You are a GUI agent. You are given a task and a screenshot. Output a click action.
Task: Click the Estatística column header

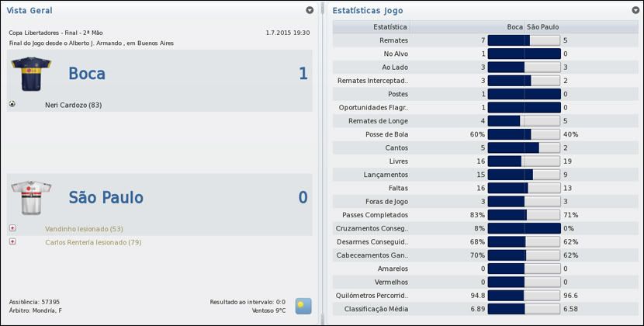[x=390, y=27]
